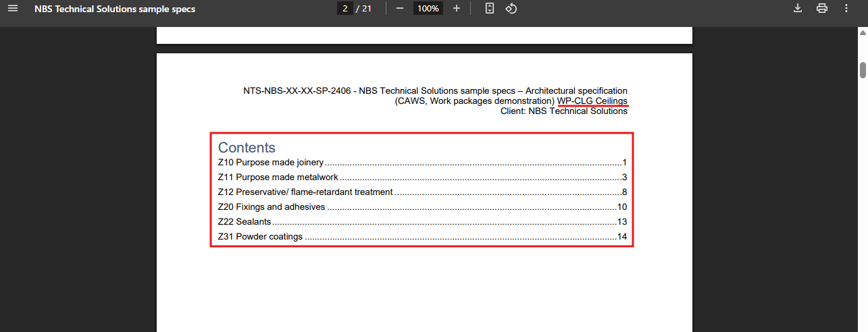Toggle the fit to page icon
Viewport: 868px width, 332px height.
[x=490, y=8]
